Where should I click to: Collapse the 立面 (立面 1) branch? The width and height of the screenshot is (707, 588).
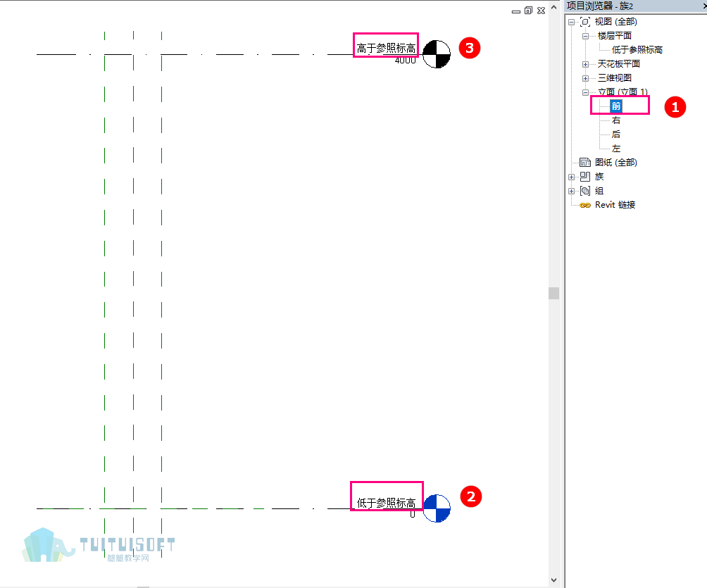(585, 92)
